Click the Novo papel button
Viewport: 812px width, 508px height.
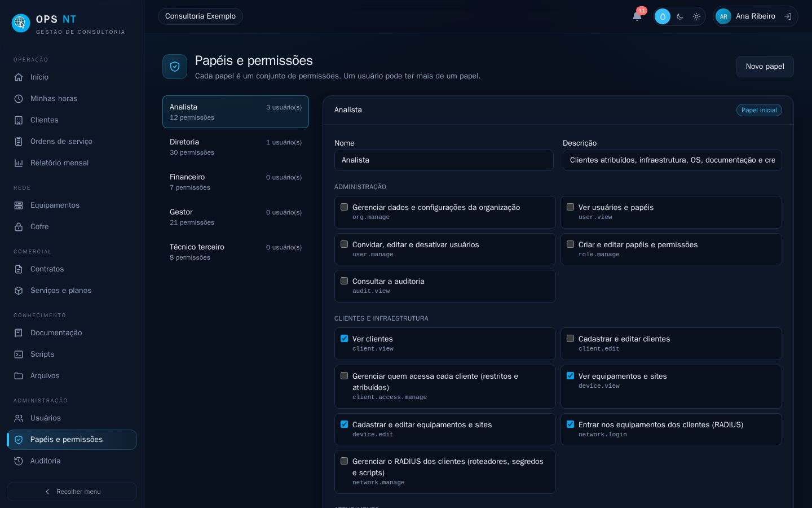(x=765, y=67)
